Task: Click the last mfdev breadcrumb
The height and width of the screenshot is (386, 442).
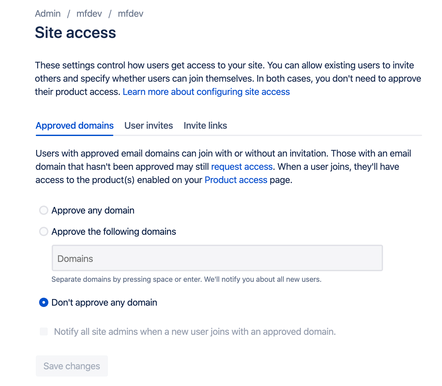Action: 130,14
